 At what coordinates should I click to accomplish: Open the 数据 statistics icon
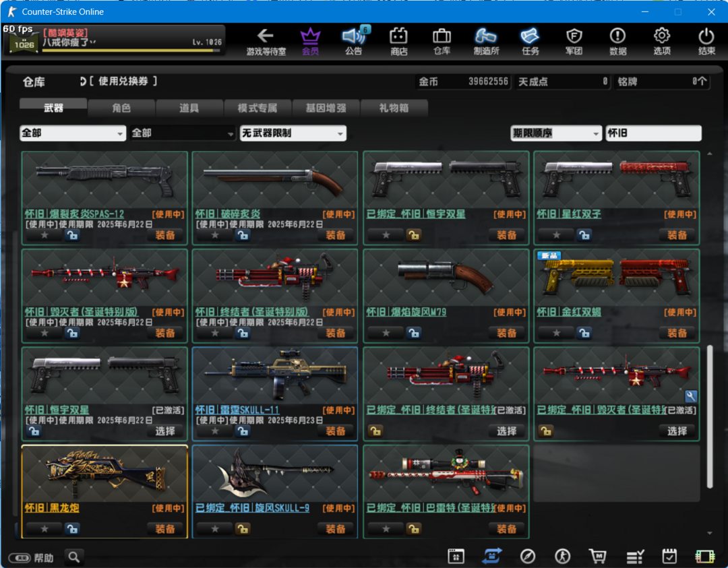coord(618,41)
